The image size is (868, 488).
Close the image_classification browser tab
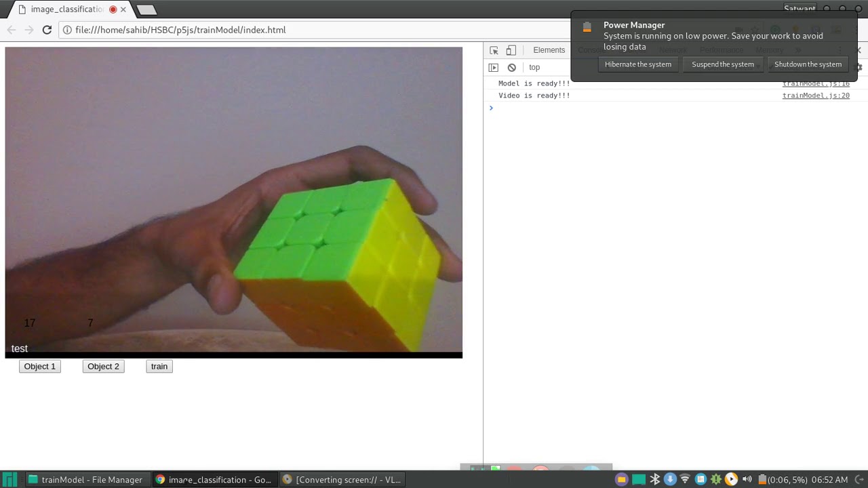pyautogui.click(x=123, y=9)
